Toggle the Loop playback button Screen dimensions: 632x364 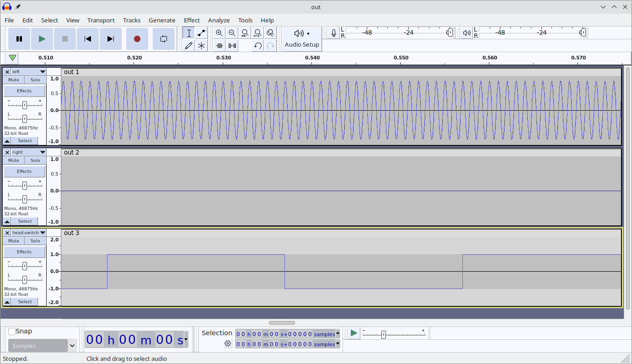164,39
